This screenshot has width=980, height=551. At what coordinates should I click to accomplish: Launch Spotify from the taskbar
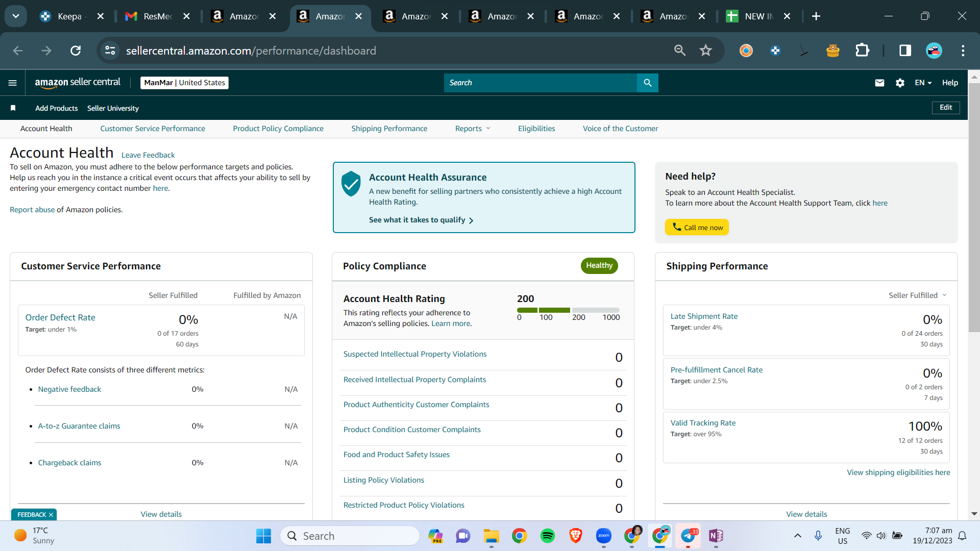(548, 536)
